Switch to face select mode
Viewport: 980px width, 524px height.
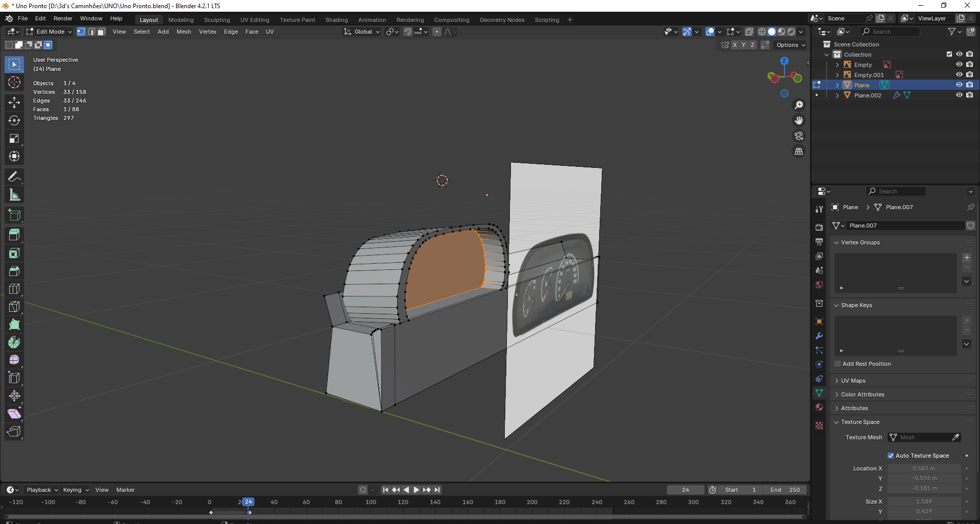[x=102, y=32]
